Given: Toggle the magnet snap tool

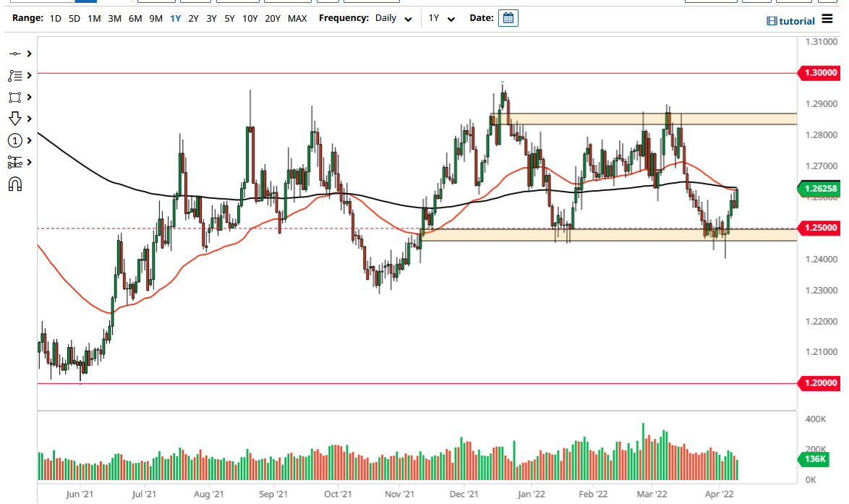Looking at the screenshot, I should click(x=14, y=184).
